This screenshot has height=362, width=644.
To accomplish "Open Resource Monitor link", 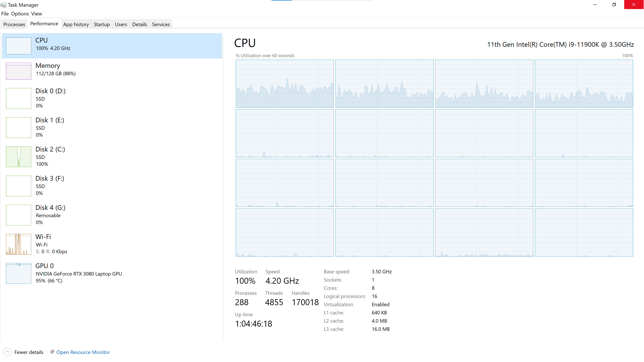I will point(83,352).
